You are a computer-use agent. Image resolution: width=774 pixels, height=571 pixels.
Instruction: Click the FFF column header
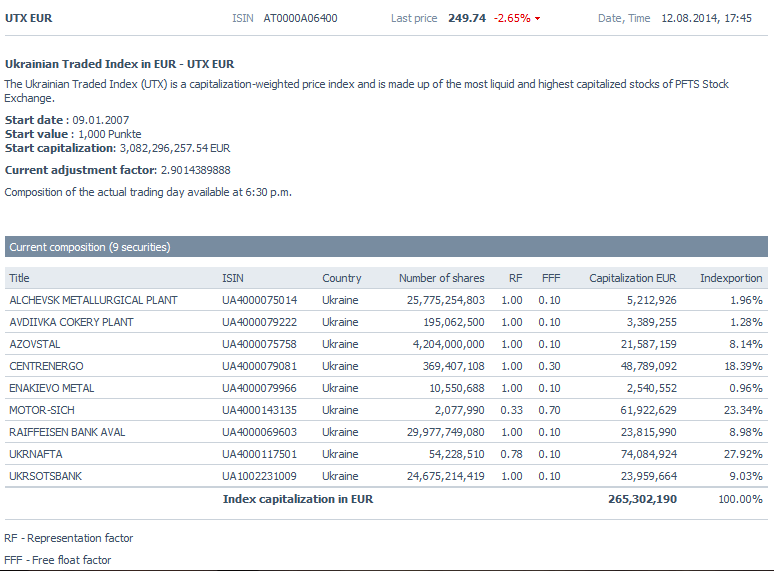(x=551, y=278)
